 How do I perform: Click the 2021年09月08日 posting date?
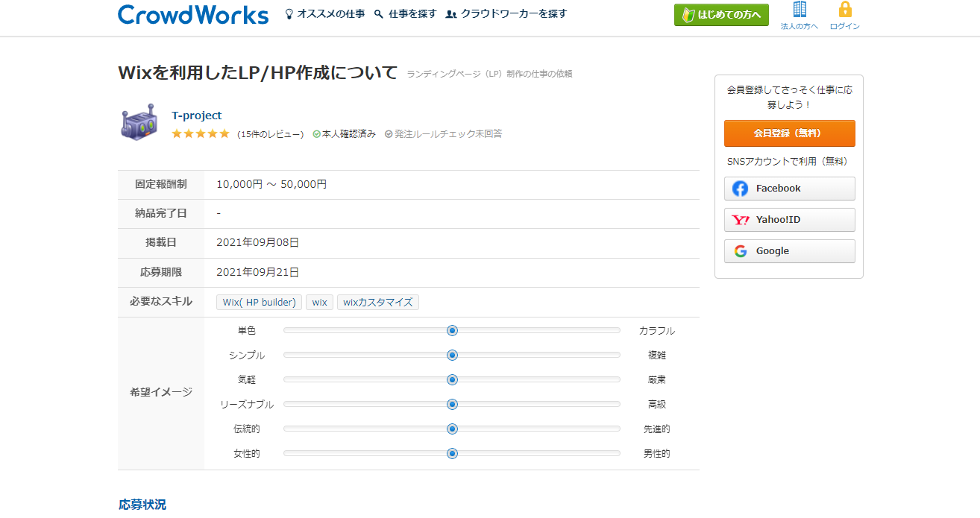pyautogui.click(x=257, y=242)
